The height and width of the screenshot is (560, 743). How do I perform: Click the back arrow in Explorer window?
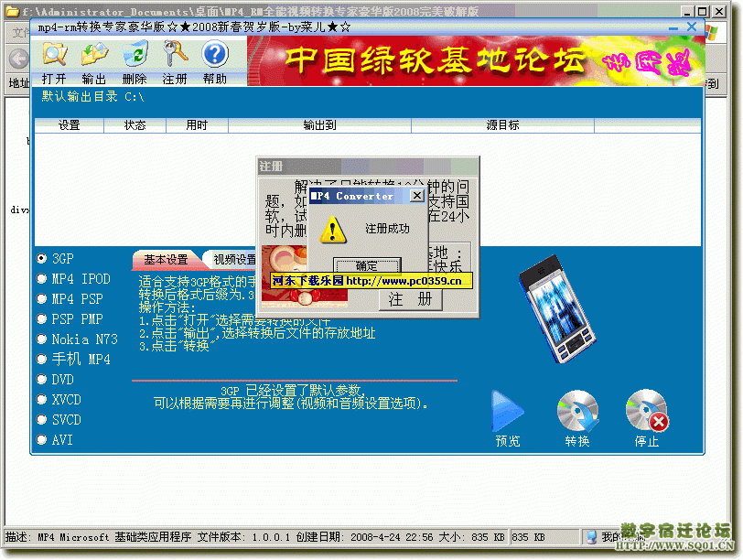coord(18,59)
